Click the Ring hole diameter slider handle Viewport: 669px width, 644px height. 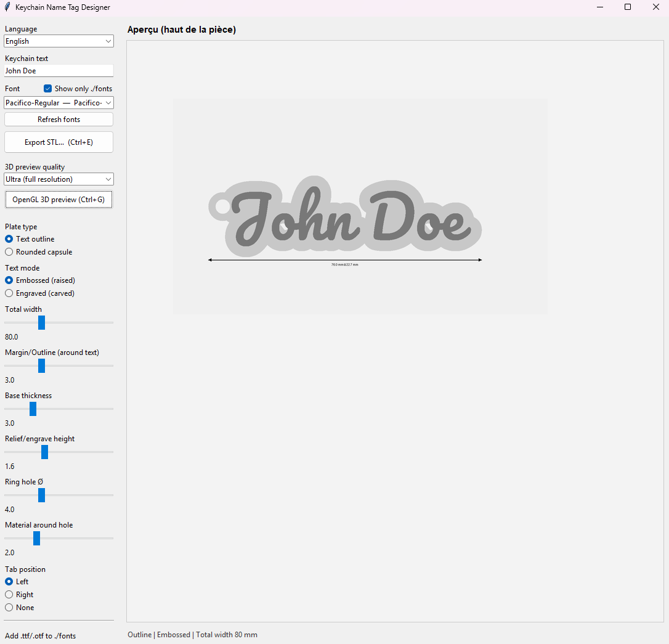pyautogui.click(x=41, y=495)
